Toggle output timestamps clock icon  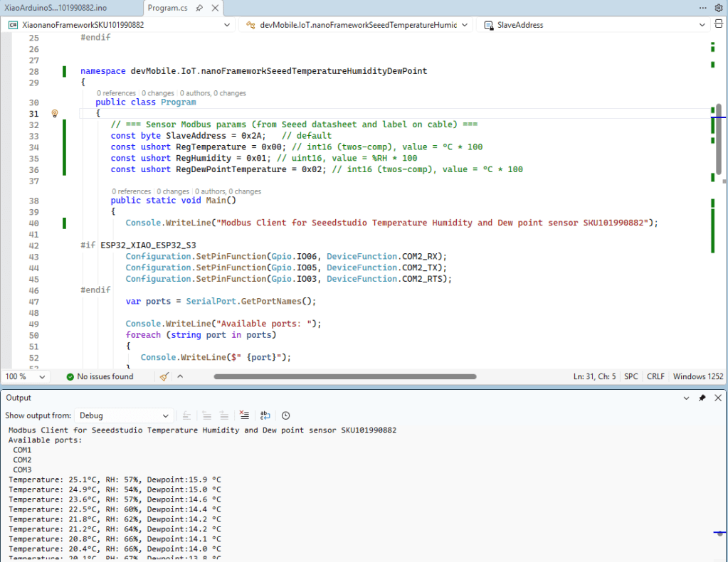point(285,415)
